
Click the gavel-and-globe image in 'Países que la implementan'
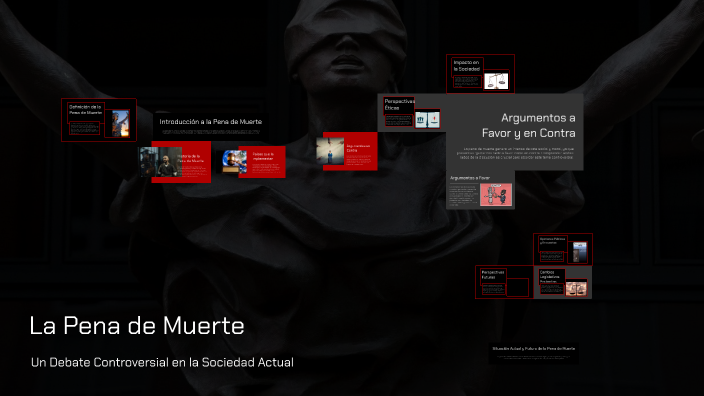[x=234, y=162]
